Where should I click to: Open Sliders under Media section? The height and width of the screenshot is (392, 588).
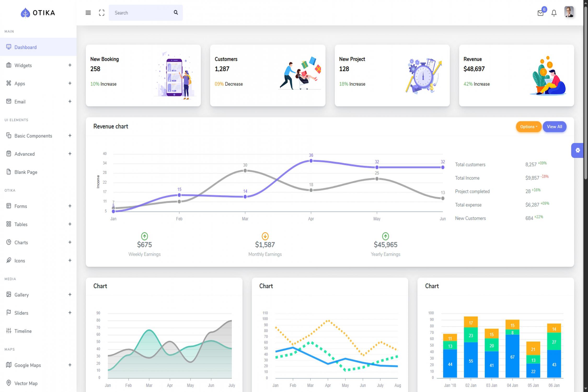pyautogui.click(x=22, y=313)
